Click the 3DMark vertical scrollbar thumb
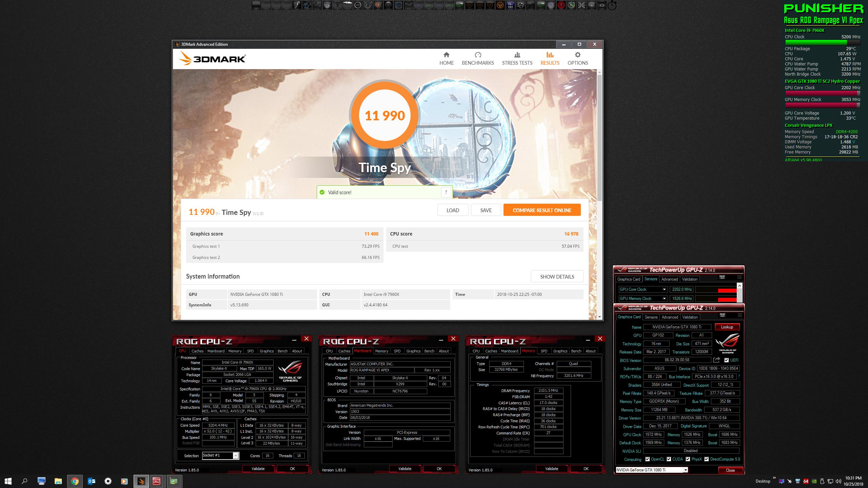868x488 pixels. 599,137
